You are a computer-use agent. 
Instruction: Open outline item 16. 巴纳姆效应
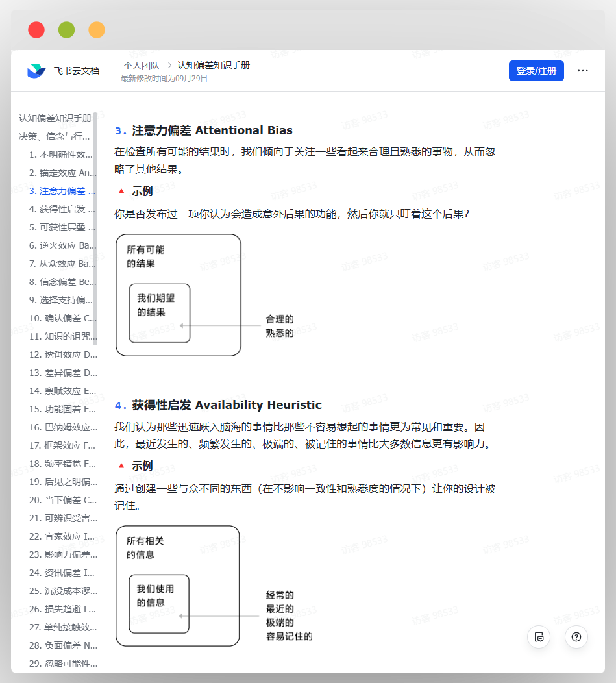(x=62, y=427)
